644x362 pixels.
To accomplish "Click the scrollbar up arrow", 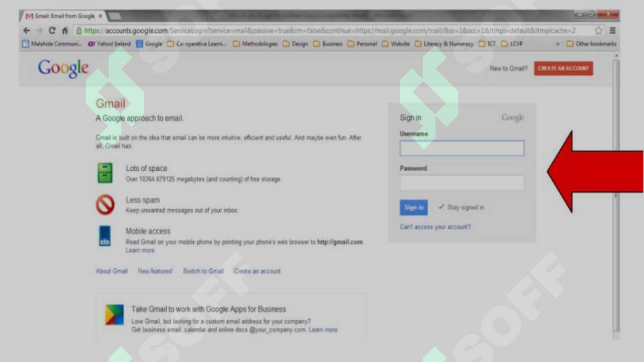I will click(616, 56).
